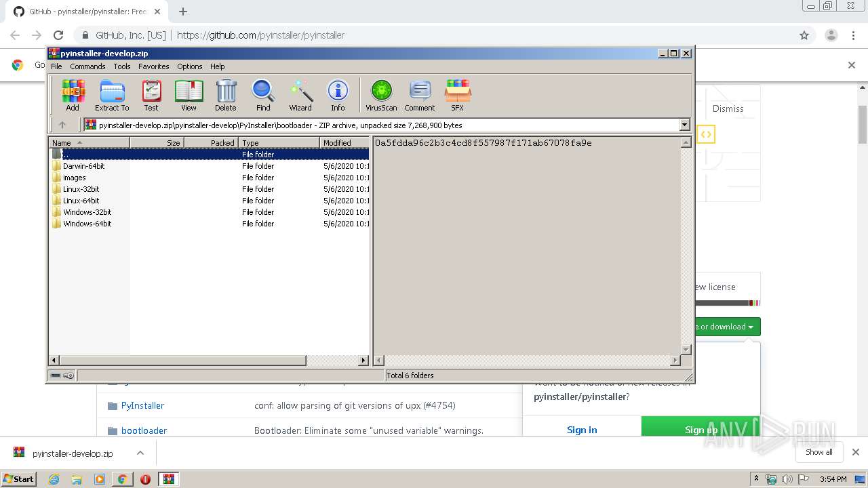Screen dimensions: 868x488
Task: Click the Sign in button
Action: [x=582, y=430]
